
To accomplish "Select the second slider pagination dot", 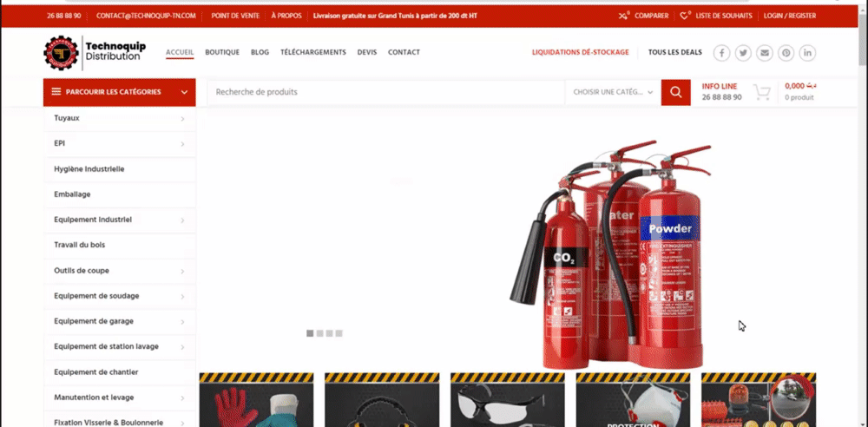I will point(319,333).
